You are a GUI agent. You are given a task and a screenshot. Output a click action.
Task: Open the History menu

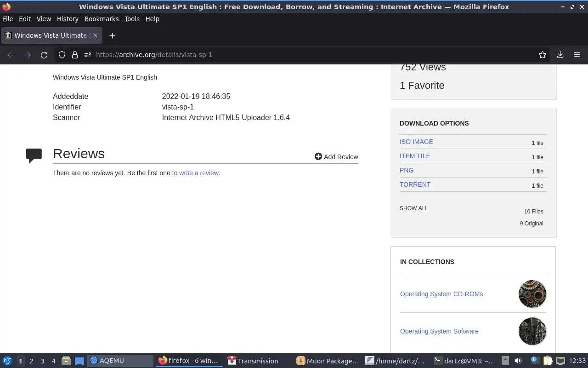(x=68, y=19)
